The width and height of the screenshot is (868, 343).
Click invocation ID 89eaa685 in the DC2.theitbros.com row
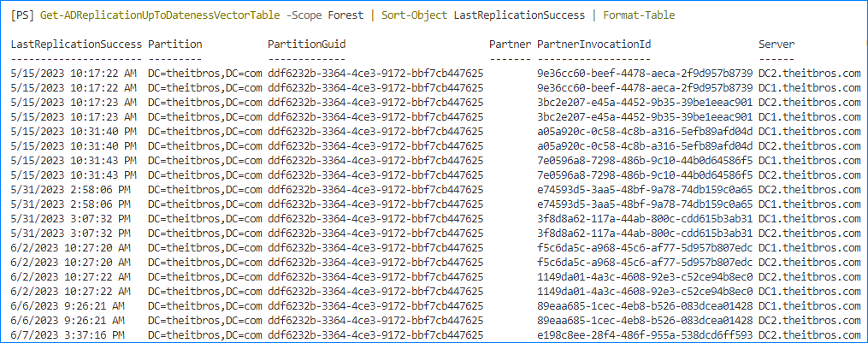pyautogui.click(x=645, y=319)
